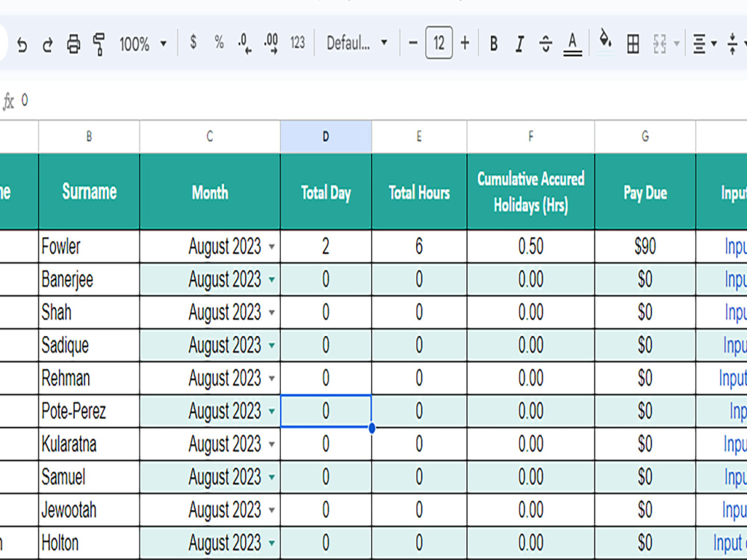Click the Undo arrow icon
Image resolution: width=747 pixels, height=560 pixels.
(x=22, y=45)
